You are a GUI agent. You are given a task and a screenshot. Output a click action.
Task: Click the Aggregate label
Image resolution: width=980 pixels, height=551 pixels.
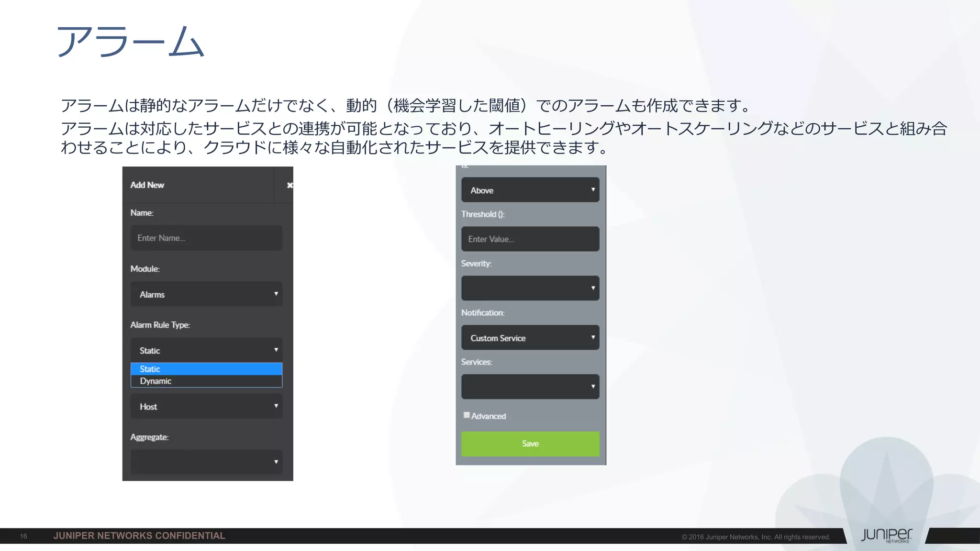tap(149, 437)
